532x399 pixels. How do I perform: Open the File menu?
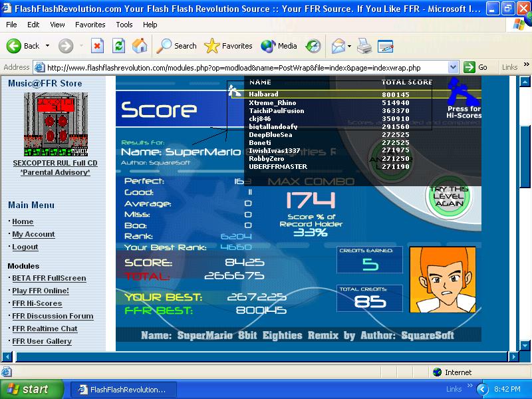click(x=11, y=25)
